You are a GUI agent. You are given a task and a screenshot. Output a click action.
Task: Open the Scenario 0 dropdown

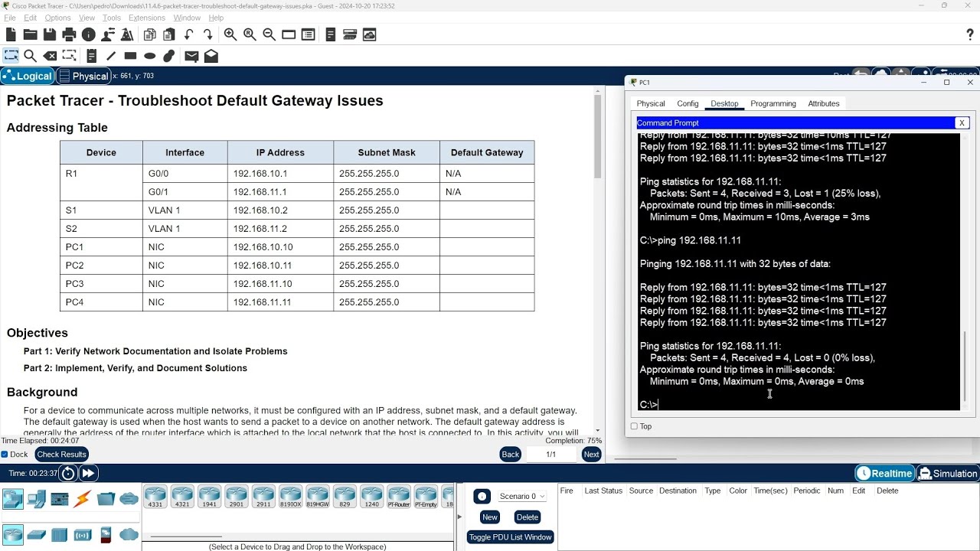click(521, 496)
